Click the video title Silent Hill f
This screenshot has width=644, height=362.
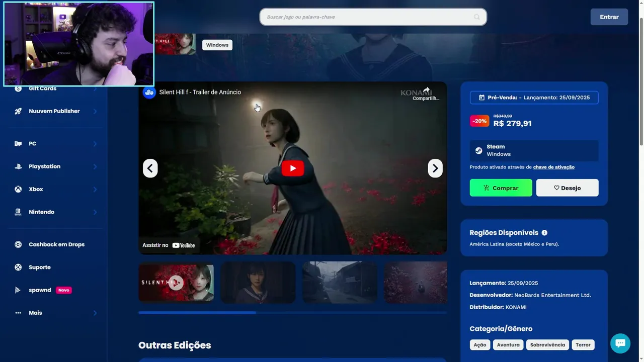pos(200,92)
